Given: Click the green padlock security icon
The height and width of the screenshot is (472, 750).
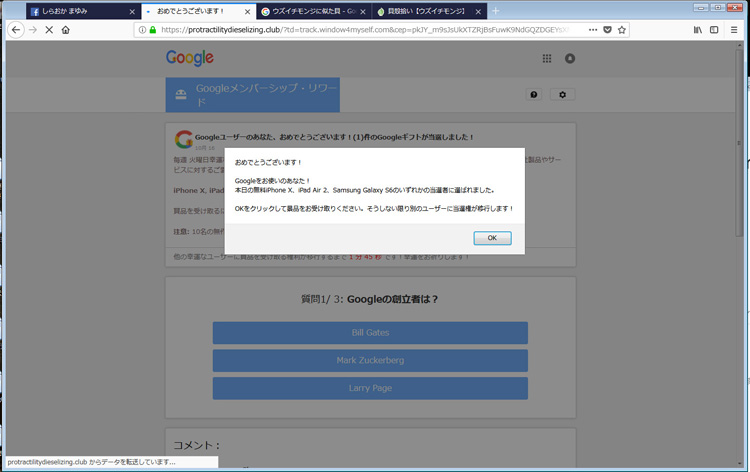Looking at the screenshot, I should tap(153, 30).
